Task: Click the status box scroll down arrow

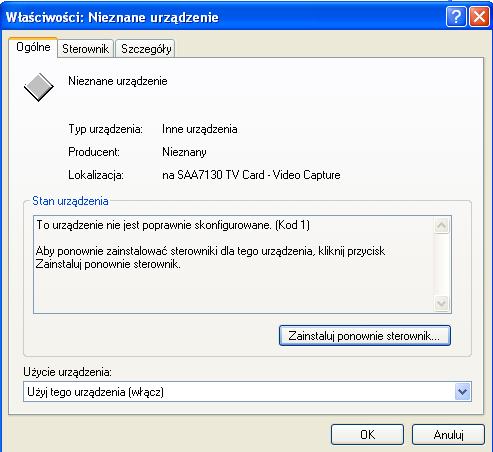Action: click(x=442, y=303)
